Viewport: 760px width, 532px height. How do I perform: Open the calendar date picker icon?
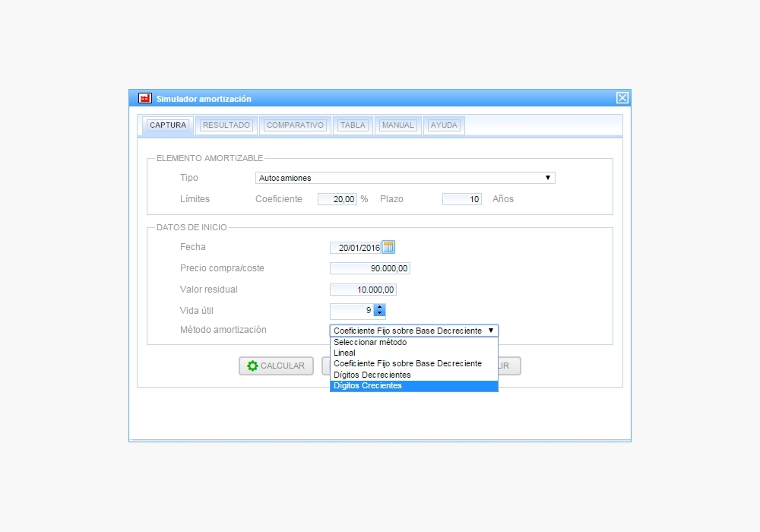click(x=388, y=247)
